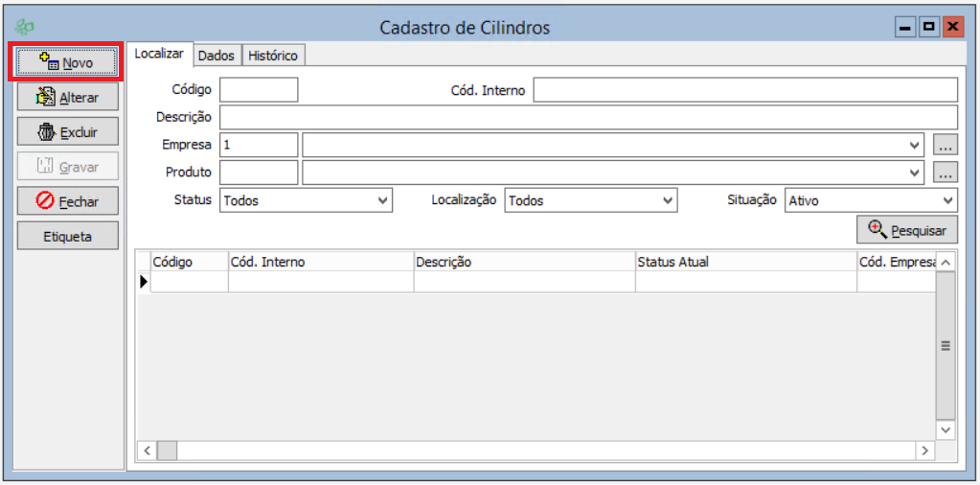Click the horizontal scrollbar right arrow

tap(924, 450)
